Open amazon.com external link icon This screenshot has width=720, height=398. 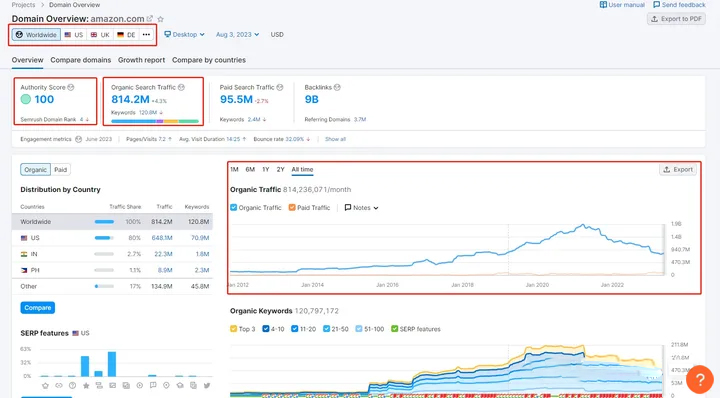coord(150,19)
